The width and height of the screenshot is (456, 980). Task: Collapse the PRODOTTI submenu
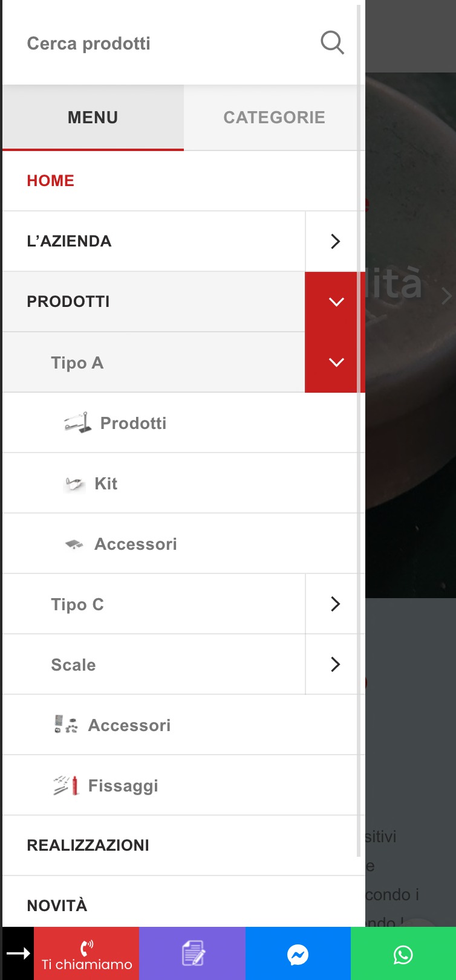click(x=336, y=301)
